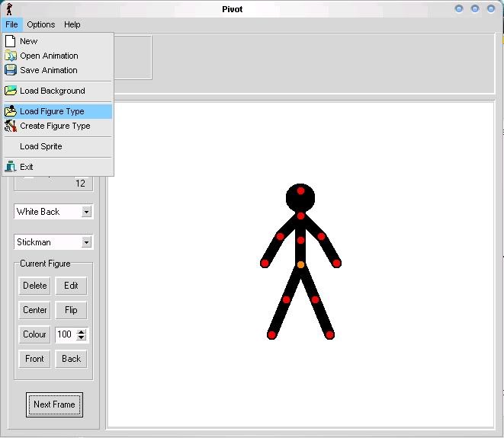Open the Help menu
The width and height of the screenshot is (504, 438).
click(x=72, y=24)
